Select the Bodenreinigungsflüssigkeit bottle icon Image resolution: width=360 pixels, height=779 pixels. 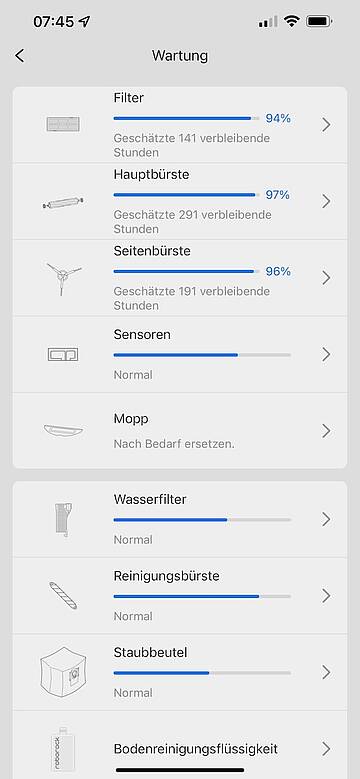pyautogui.click(x=63, y=748)
